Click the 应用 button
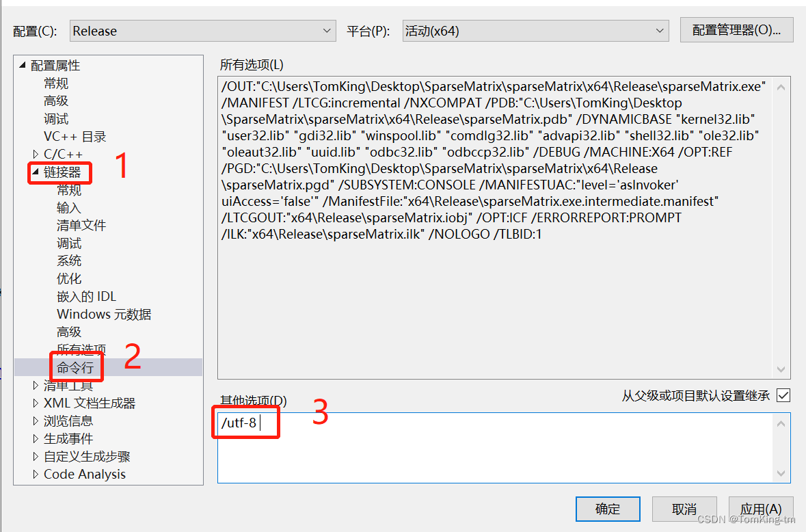Image resolution: width=806 pixels, height=532 pixels. pyautogui.click(x=760, y=509)
